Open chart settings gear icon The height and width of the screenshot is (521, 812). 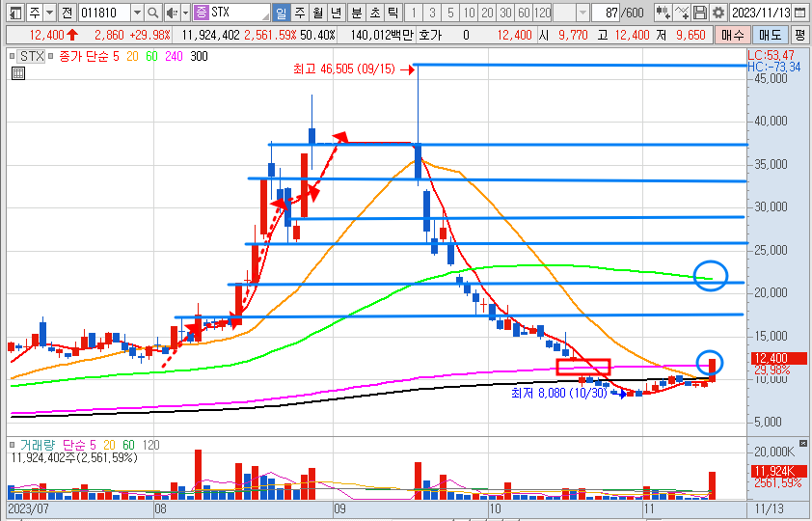click(x=717, y=13)
